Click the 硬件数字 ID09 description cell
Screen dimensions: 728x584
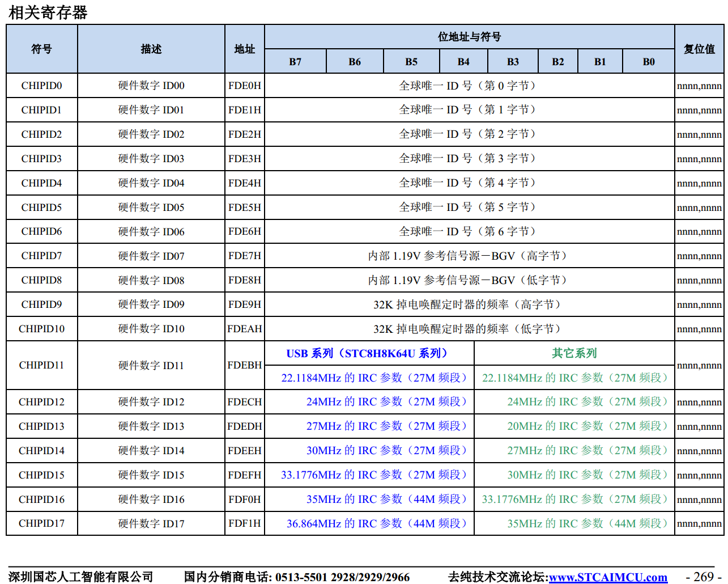(x=151, y=305)
